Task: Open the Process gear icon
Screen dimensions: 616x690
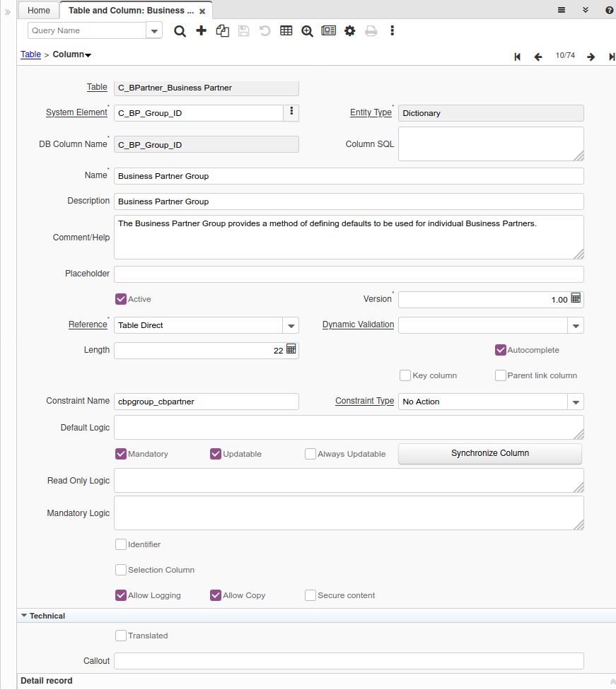Action: point(350,31)
